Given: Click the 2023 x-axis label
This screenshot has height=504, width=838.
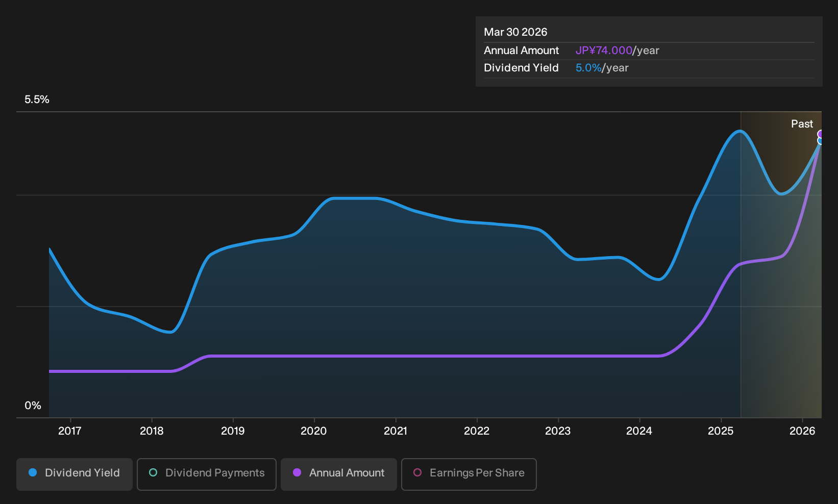Looking at the screenshot, I should (x=558, y=431).
